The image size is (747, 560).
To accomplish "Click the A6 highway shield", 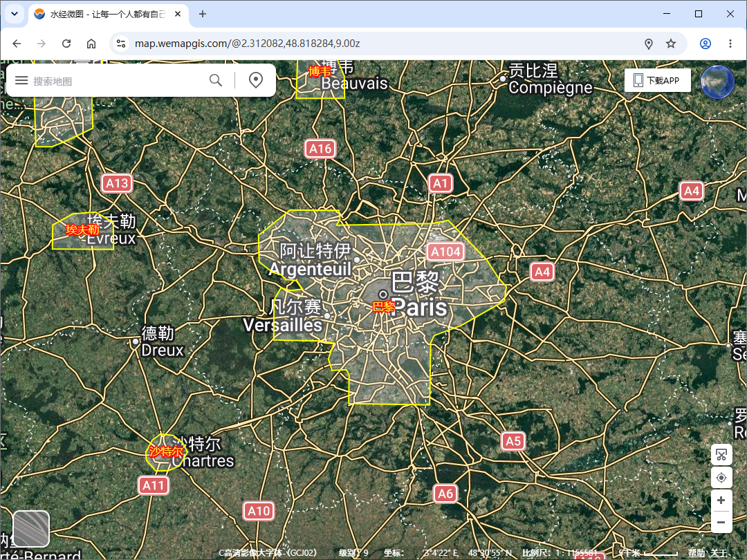I will (x=445, y=494).
